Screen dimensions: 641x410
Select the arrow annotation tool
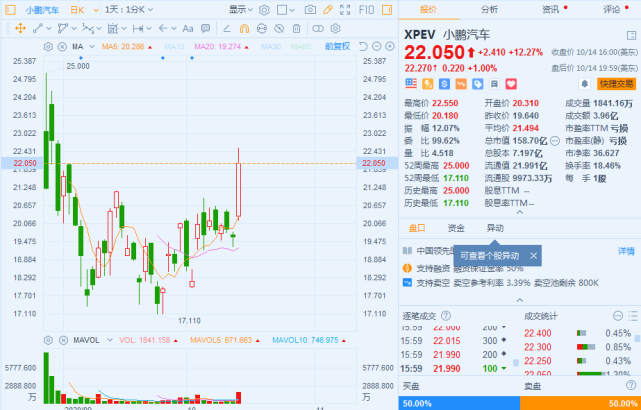(x=163, y=28)
